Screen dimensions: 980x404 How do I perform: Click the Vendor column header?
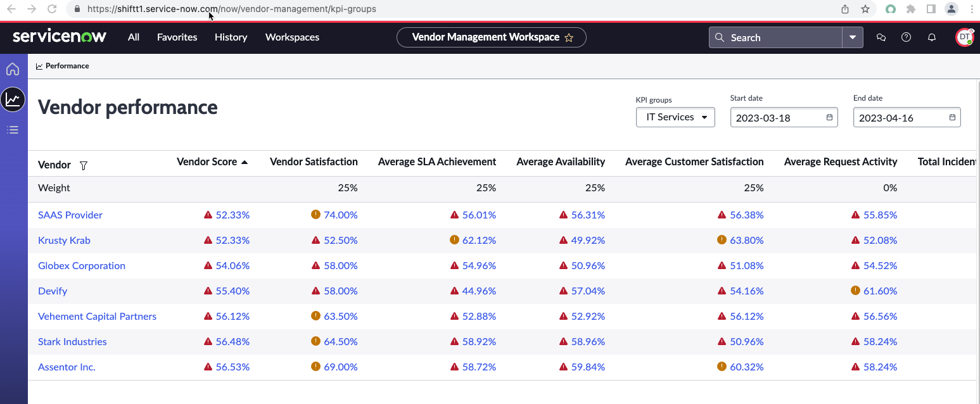(54, 165)
